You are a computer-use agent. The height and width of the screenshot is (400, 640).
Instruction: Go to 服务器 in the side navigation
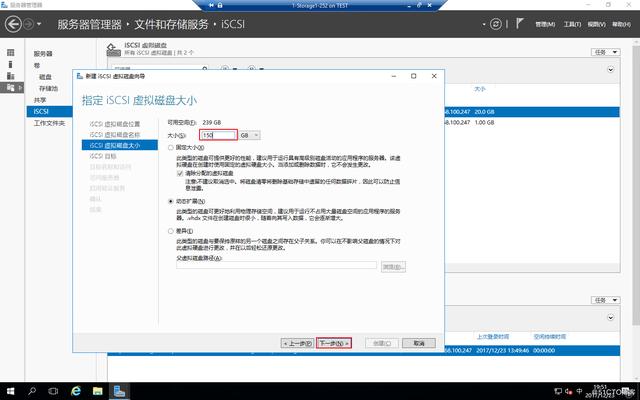[43, 53]
